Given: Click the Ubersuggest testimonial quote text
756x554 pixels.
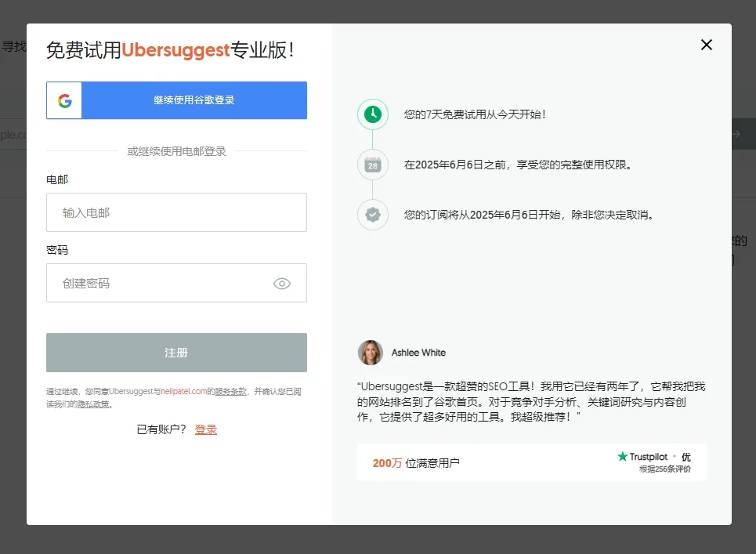Looking at the screenshot, I should tap(531, 402).
